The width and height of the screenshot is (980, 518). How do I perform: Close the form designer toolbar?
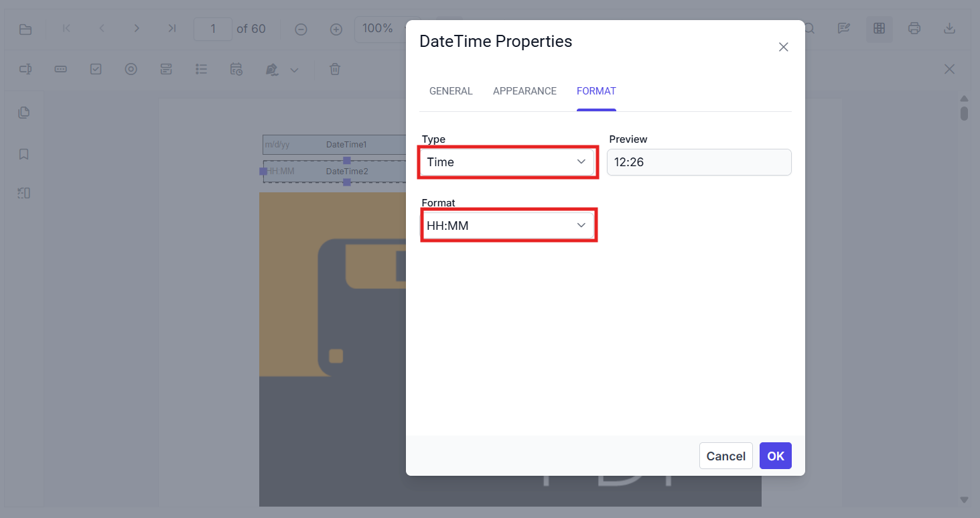(949, 69)
